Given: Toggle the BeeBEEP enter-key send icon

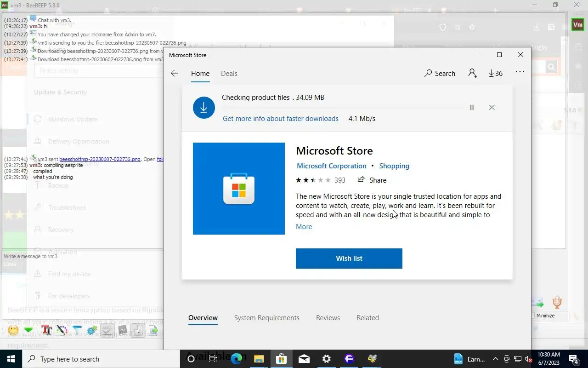Looking at the screenshot, I should point(138,330).
